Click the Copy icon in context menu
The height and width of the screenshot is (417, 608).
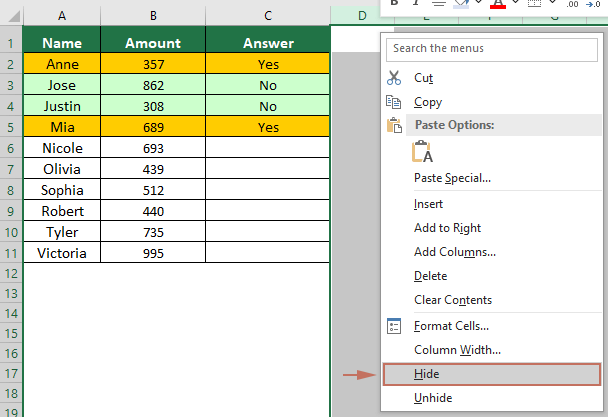pos(394,102)
